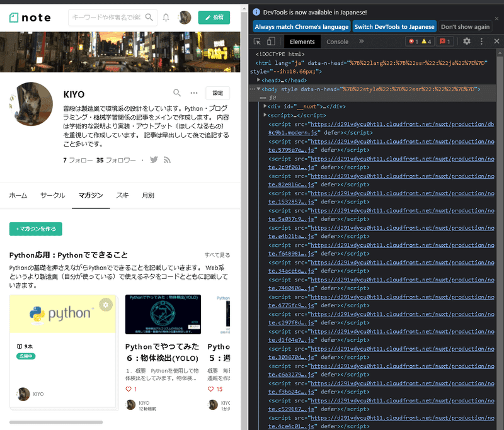Open the note.1532857..js script link
Image resolution: width=504 pixels, height=430 pixels.
pyautogui.click(x=381, y=198)
